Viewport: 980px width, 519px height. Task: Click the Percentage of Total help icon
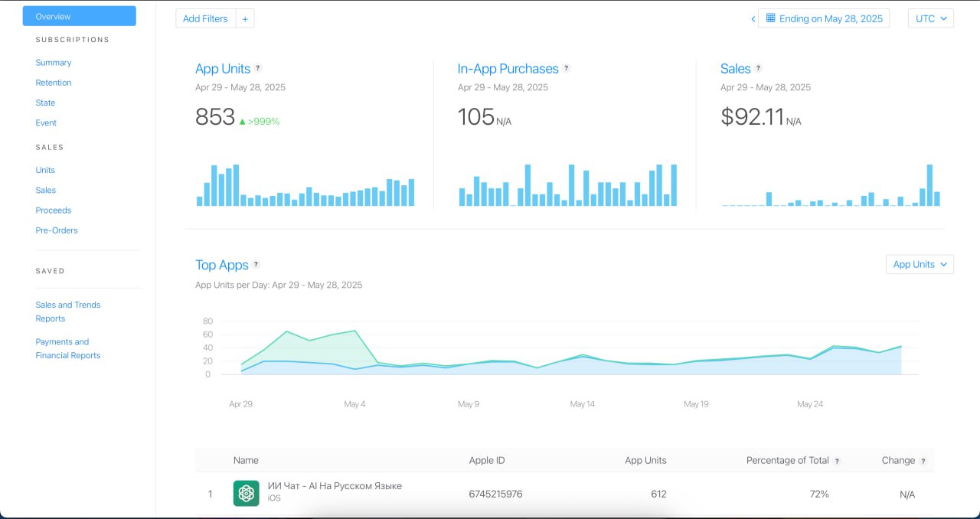[837, 461]
